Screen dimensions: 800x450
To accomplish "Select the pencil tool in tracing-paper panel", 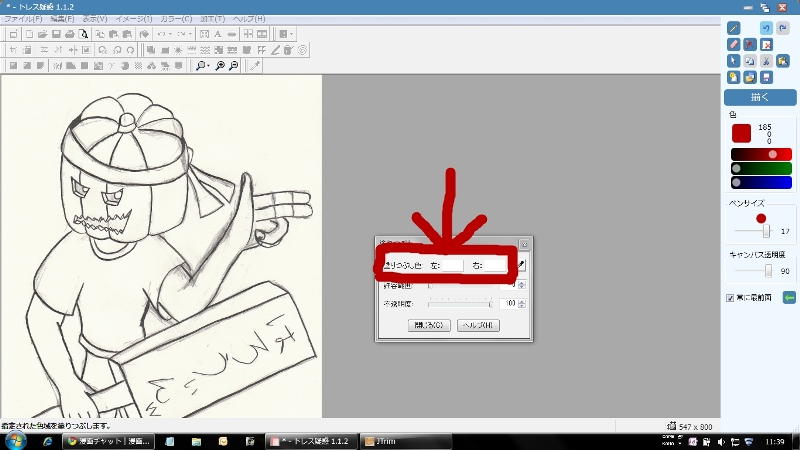I will point(733,28).
